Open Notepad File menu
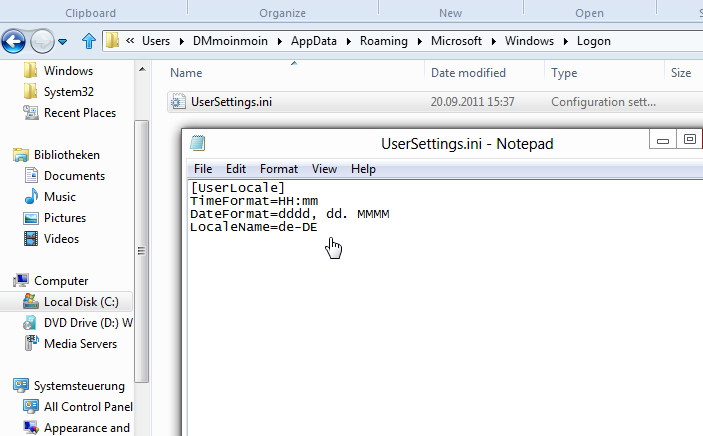 [x=203, y=169]
